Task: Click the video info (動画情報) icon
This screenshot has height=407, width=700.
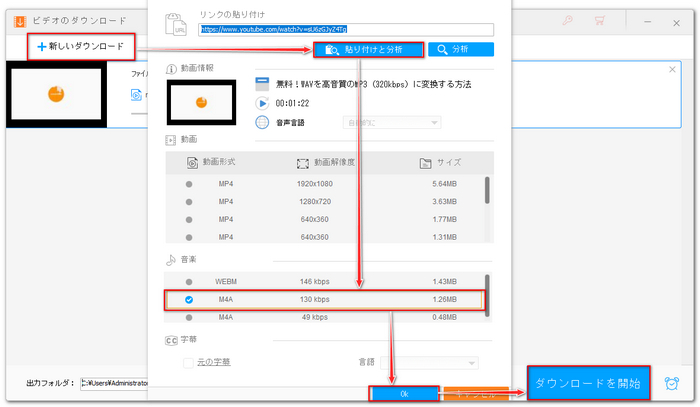Action: (x=171, y=69)
